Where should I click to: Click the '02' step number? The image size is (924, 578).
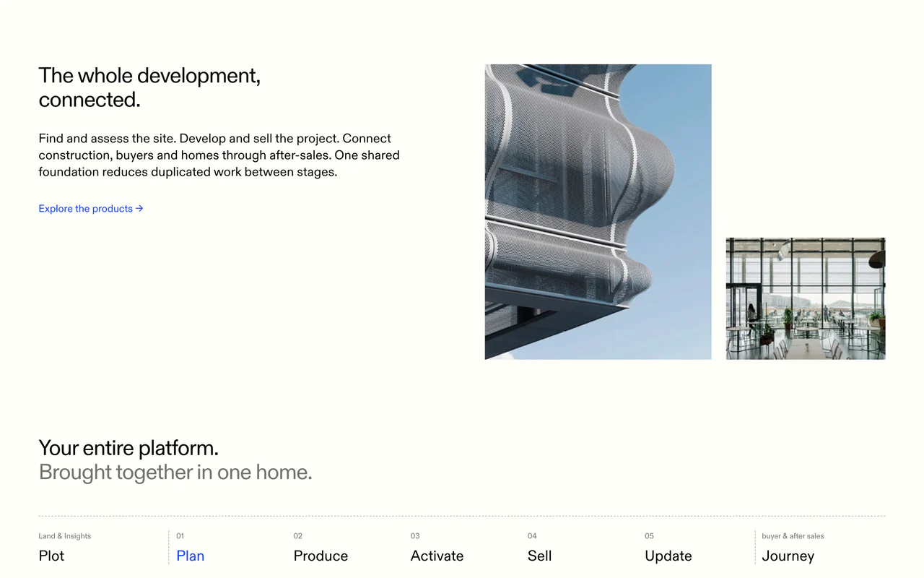tap(297, 536)
